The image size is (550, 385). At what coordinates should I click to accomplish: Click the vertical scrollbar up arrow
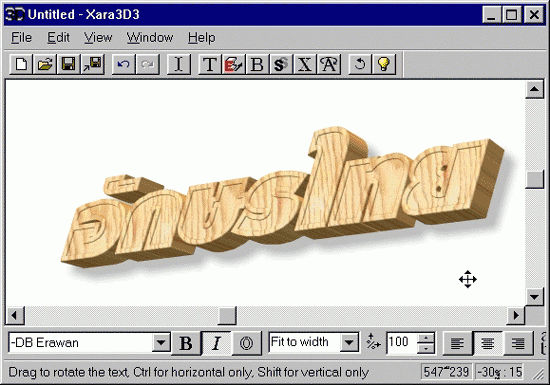[x=534, y=89]
